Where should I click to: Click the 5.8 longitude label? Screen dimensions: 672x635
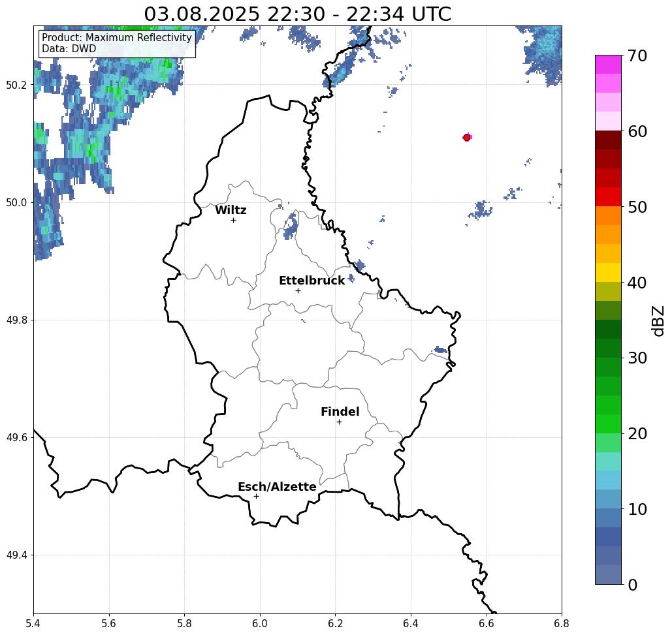(x=184, y=623)
